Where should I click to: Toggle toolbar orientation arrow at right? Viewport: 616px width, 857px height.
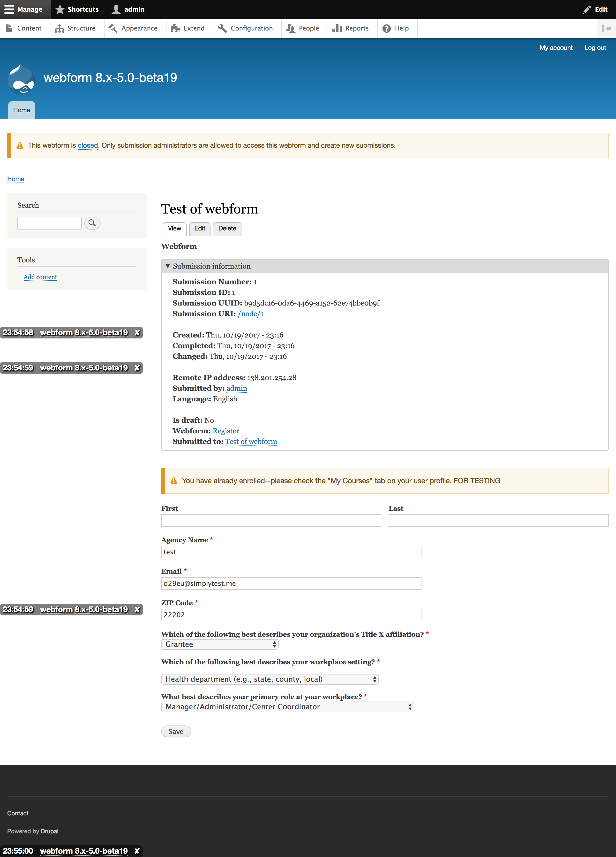[x=606, y=28]
